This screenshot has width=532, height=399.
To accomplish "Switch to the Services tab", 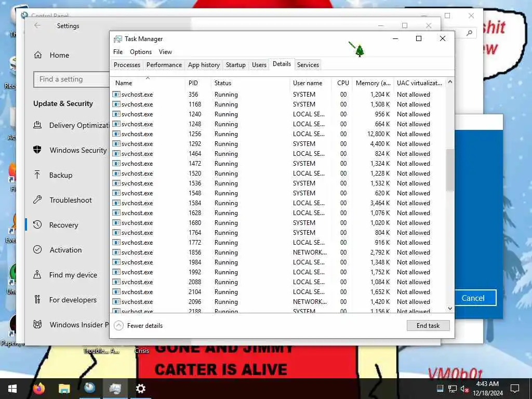I will click(x=308, y=65).
